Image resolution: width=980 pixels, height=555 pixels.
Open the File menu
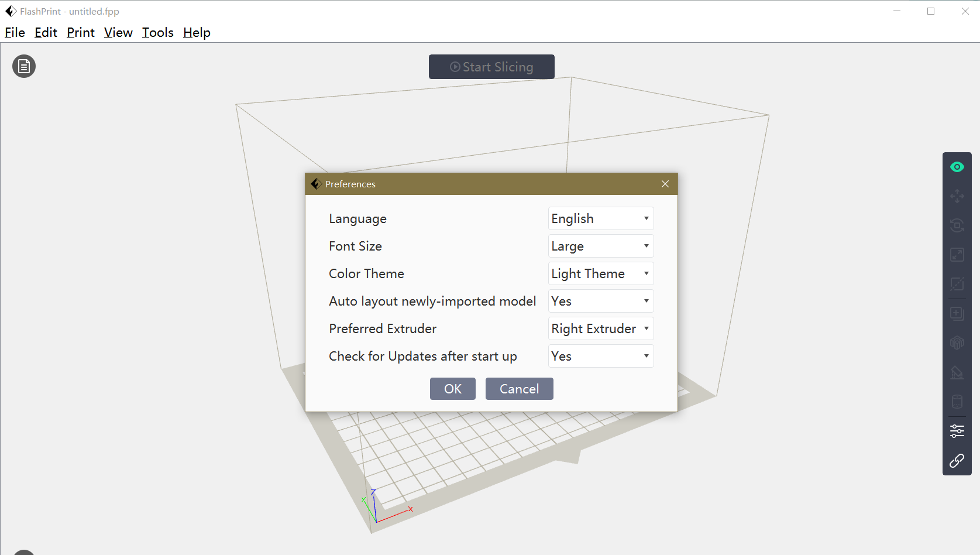(15, 32)
